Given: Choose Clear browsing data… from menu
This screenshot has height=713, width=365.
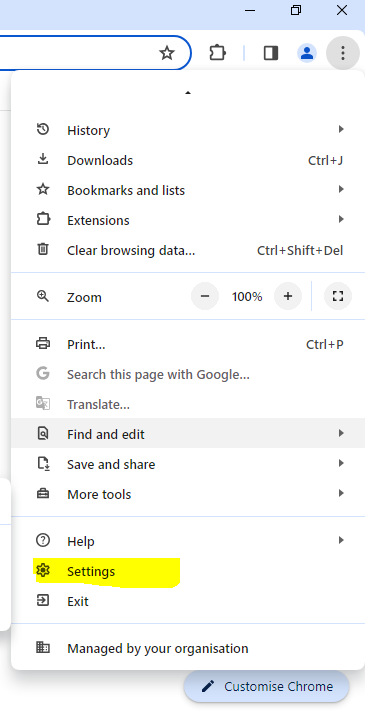Looking at the screenshot, I should tap(188, 250).
